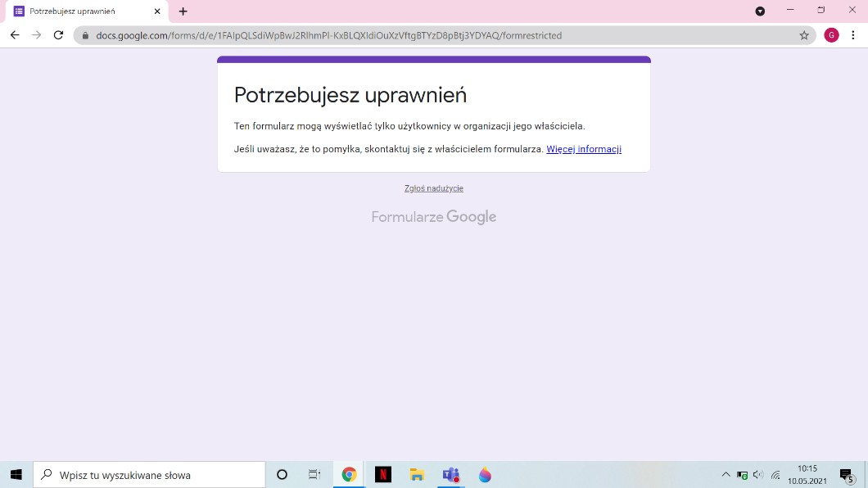Viewport: 868px width, 488px height.
Task: Open the Chrome dropdown arrow near window controls
Action: [760, 11]
